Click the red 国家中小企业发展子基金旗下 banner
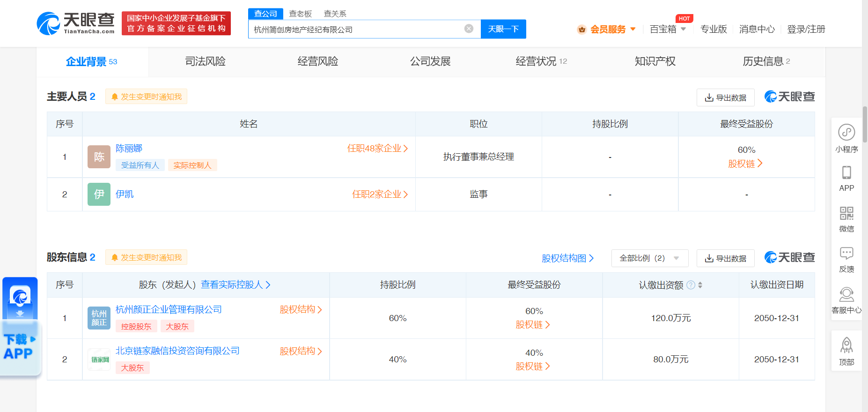868x412 pixels. coord(176,23)
